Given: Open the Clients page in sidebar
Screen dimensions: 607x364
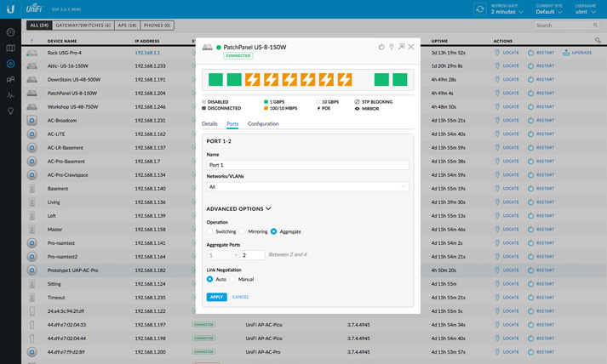Looking at the screenshot, I should point(10,79).
